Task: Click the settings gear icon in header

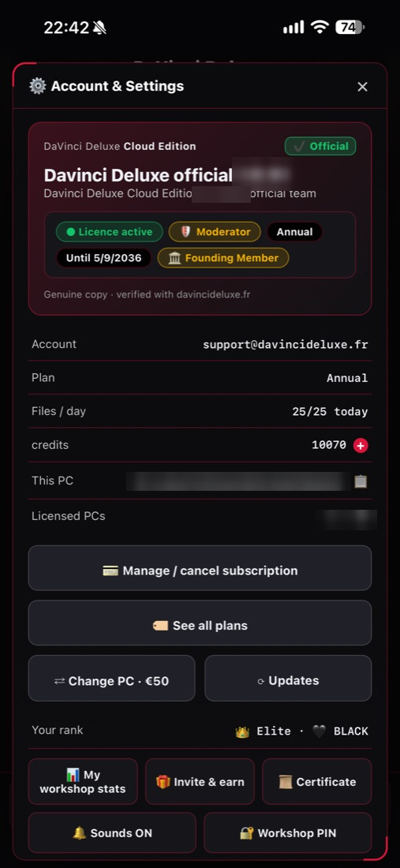Action: point(38,86)
